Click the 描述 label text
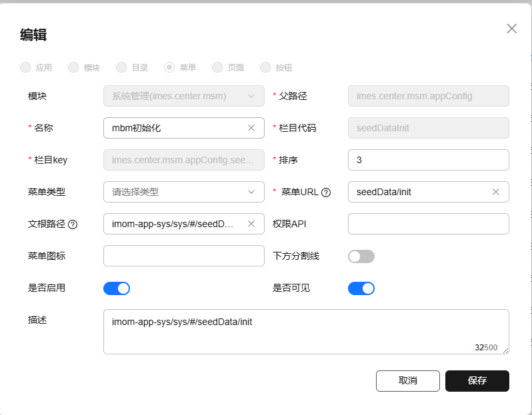532x415 pixels. click(x=37, y=320)
